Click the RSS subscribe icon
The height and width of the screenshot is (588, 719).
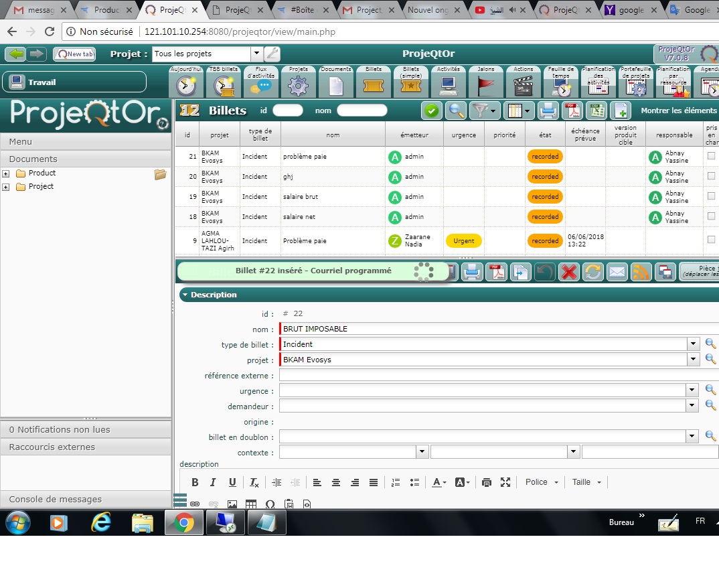click(641, 272)
